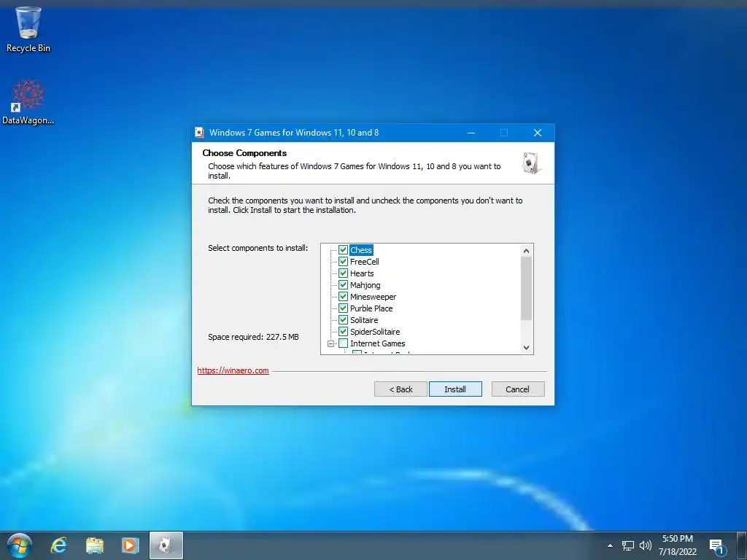The width and height of the screenshot is (747, 560).
Task: Select the Chess label in list
Action: pos(360,250)
